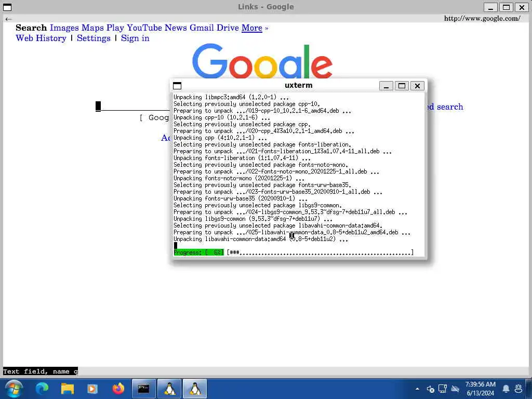532x399 pixels.
Task: Minimize the Links browser window
Action: click(490, 7)
